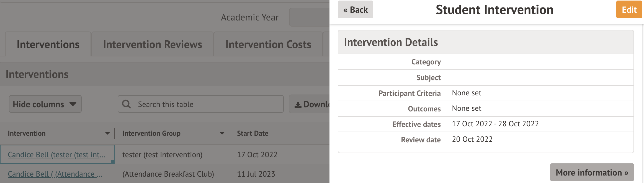Expand the Intervention column sort arrow

click(107, 134)
